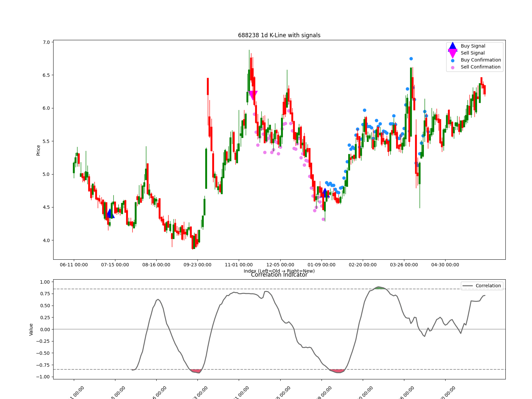Viewport: 532px width, 399px height.
Task: Click the '03-26 00:00' date tick label
Action: pyautogui.click(x=404, y=265)
